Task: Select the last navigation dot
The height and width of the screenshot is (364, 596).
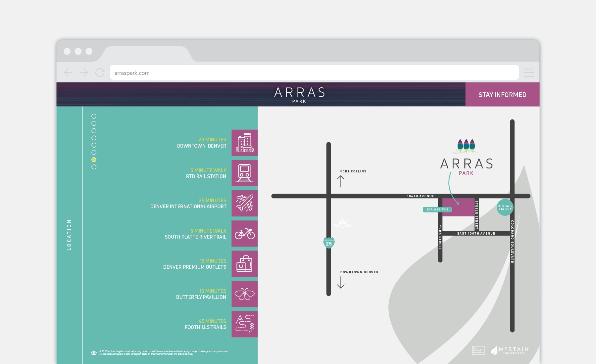Action: [94, 167]
